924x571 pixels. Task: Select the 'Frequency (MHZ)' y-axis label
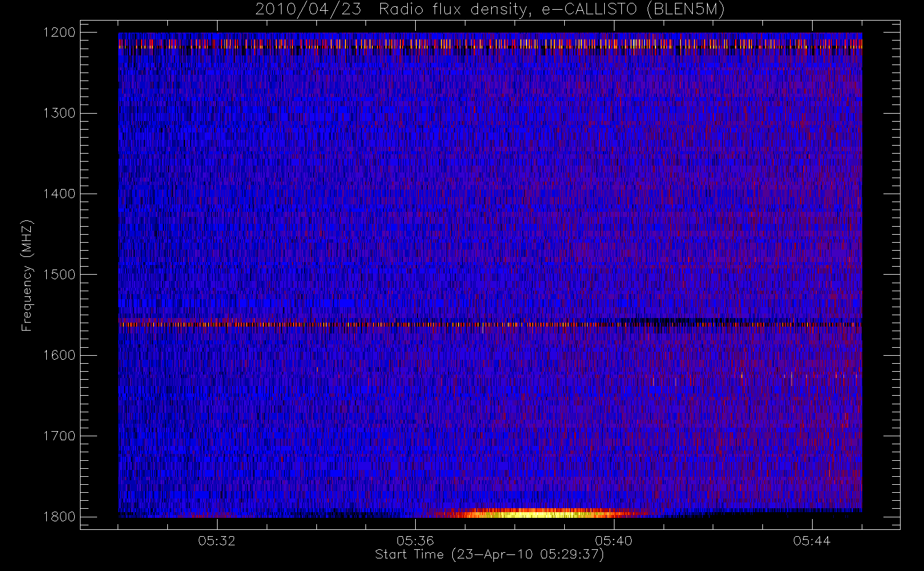(x=27, y=275)
